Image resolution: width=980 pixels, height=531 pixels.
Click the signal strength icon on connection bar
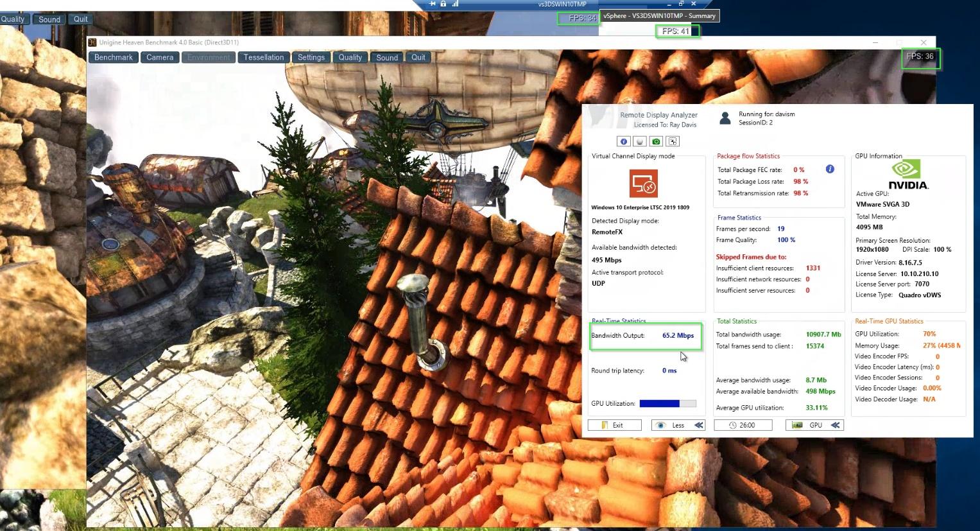tap(455, 4)
